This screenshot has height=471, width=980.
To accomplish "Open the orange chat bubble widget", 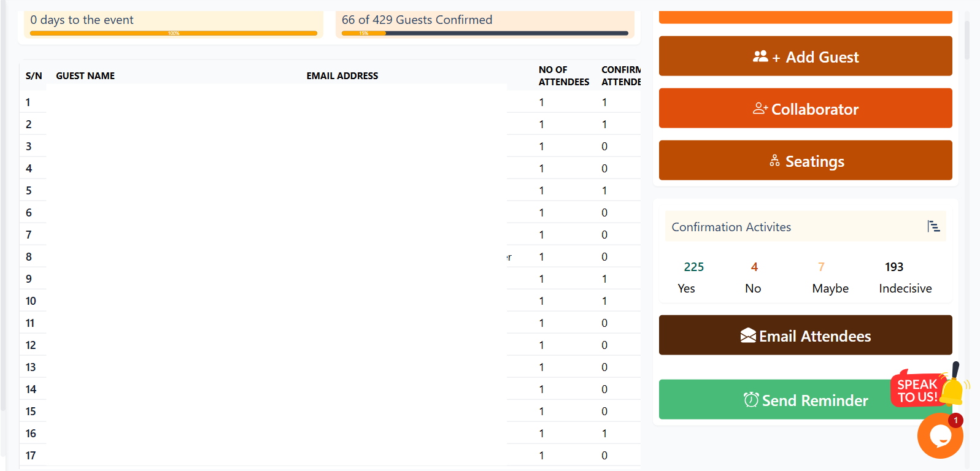I will click(x=940, y=435).
